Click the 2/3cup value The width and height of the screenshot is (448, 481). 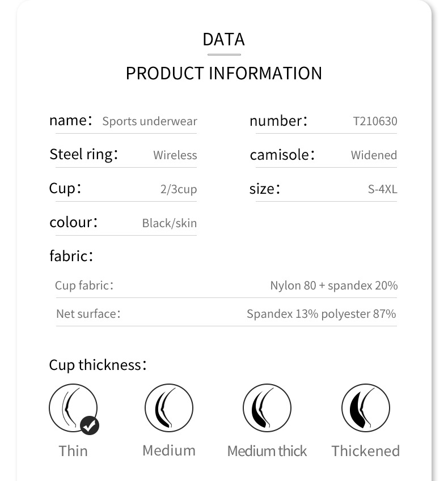[x=179, y=189]
